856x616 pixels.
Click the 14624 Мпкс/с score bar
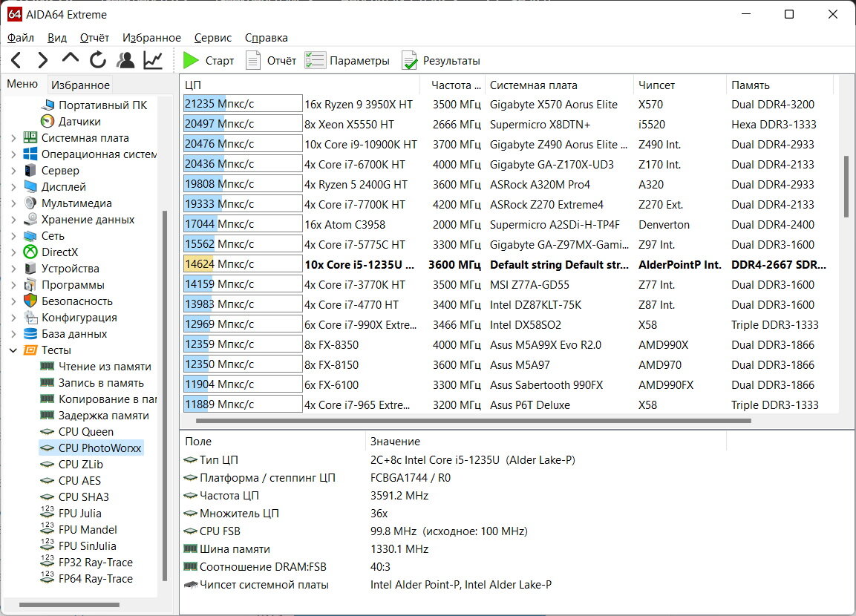click(x=242, y=264)
